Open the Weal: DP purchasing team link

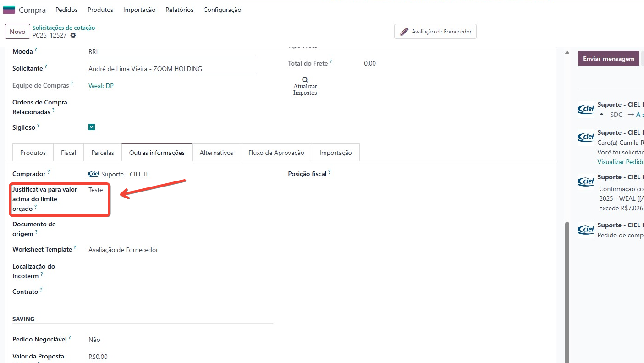(x=101, y=86)
